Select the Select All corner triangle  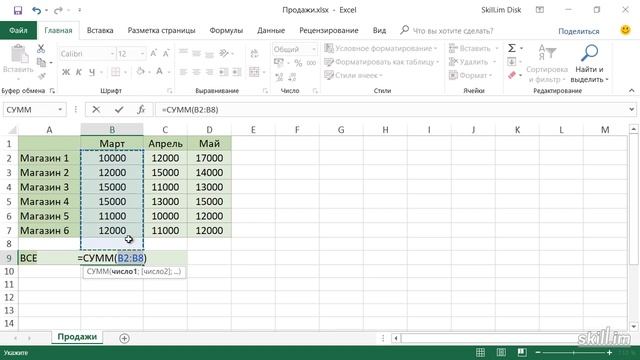tap(12, 130)
